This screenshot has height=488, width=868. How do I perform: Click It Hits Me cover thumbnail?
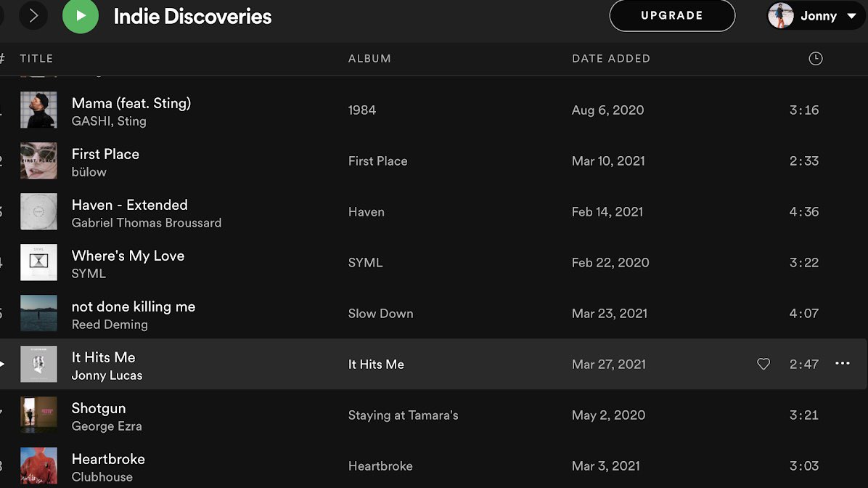click(x=38, y=364)
